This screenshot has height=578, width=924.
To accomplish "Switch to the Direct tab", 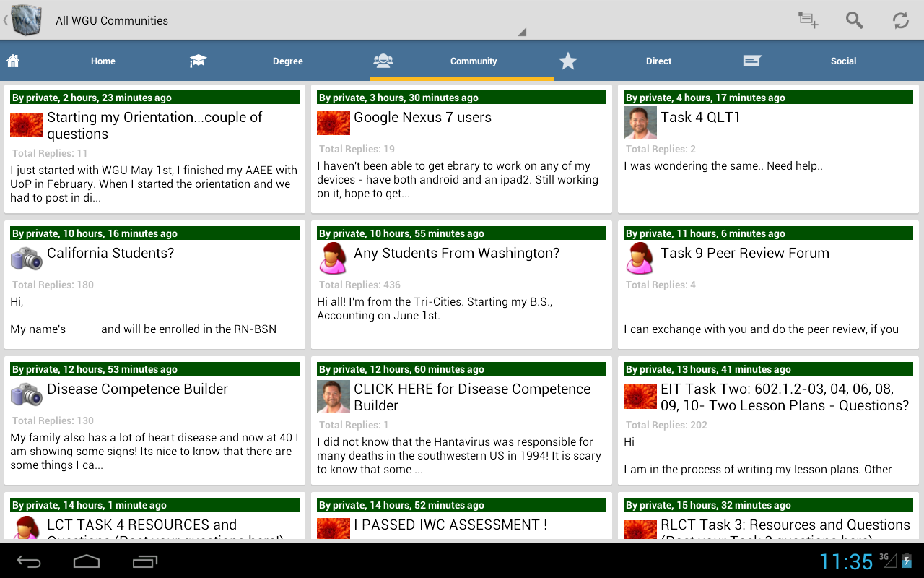I will coord(658,61).
